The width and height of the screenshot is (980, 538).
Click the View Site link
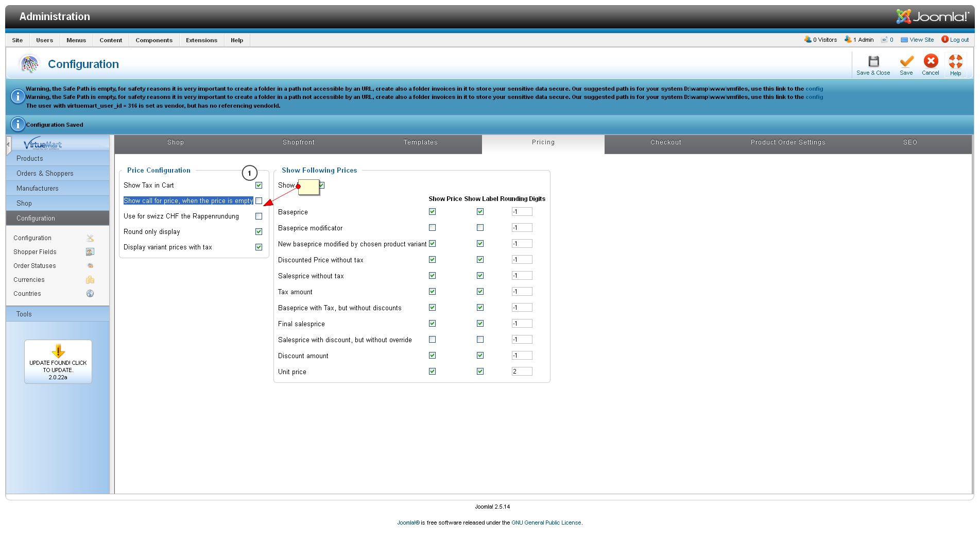(921, 40)
